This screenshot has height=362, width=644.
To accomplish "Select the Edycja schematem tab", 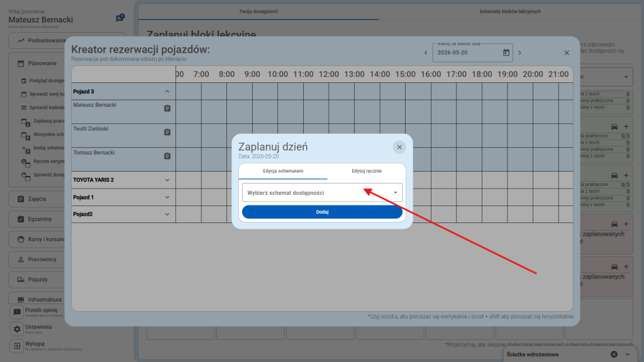I will 282,171.
